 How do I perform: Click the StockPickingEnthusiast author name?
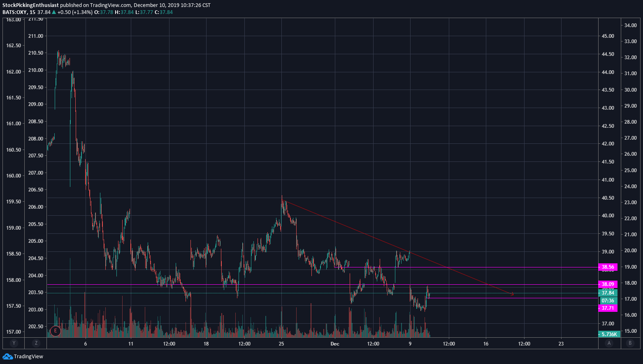30,5
